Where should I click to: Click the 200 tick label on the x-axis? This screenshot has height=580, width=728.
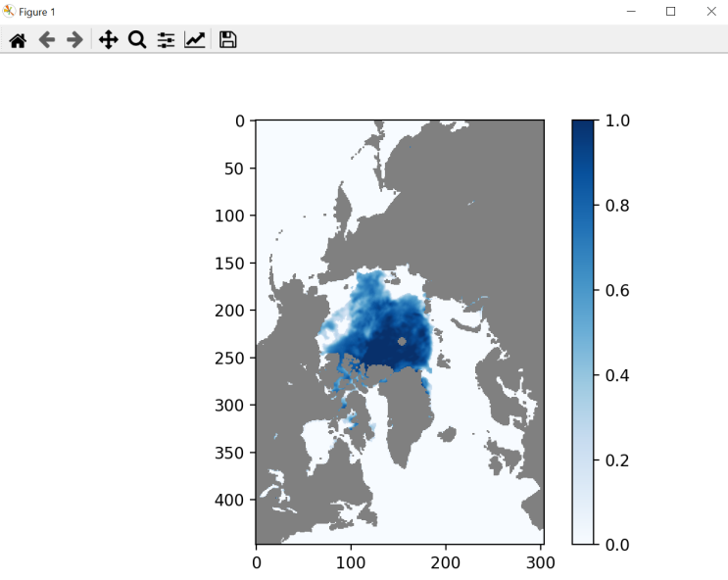coord(446,562)
